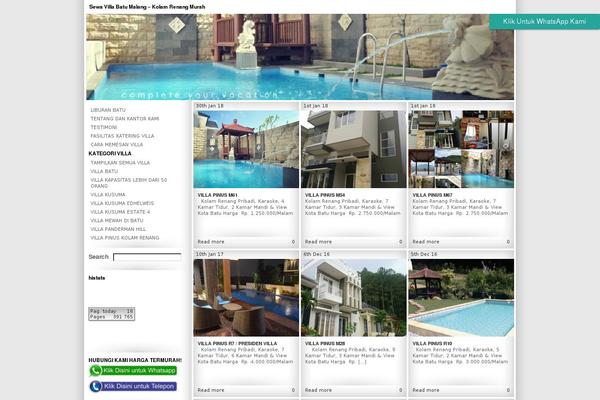Open Villa Pinus M67 collage thumbnail
600x400 pixels.
click(x=461, y=149)
